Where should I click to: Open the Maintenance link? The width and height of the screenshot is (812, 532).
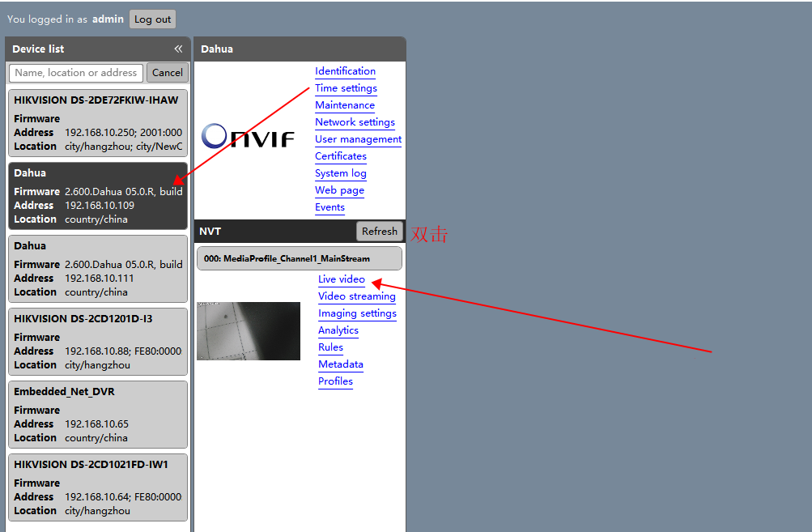pos(344,105)
